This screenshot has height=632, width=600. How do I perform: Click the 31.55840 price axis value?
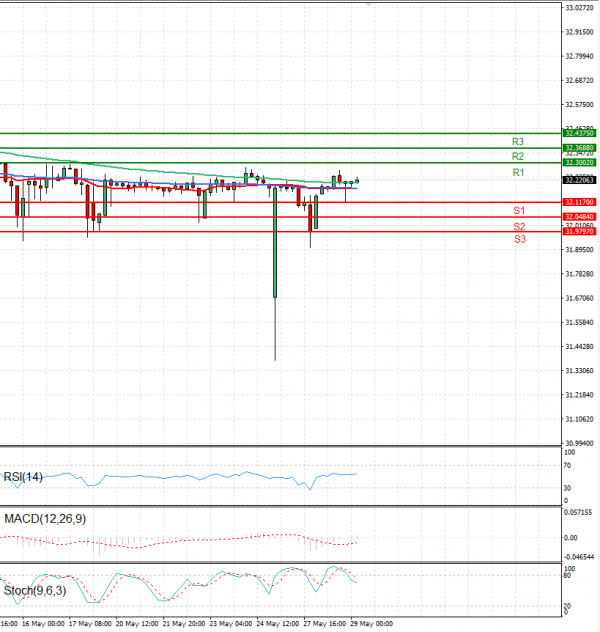coord(579,322)
